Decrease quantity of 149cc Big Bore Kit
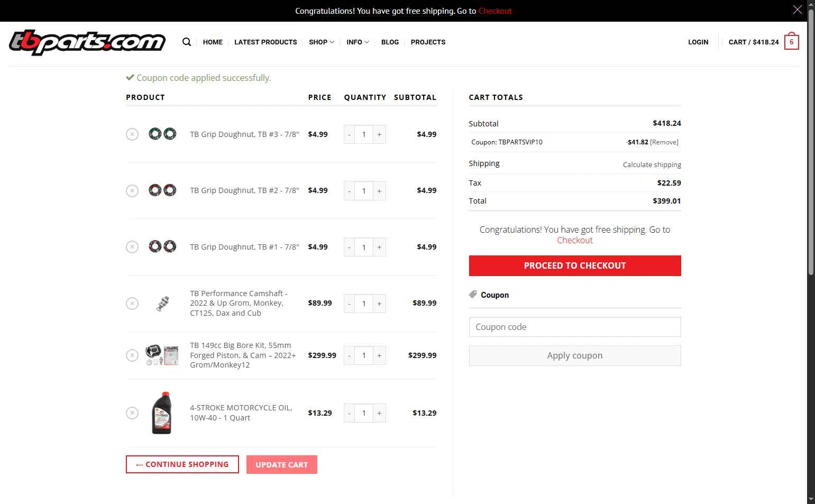This screenshot has width=815, height=504. point(349,355)
